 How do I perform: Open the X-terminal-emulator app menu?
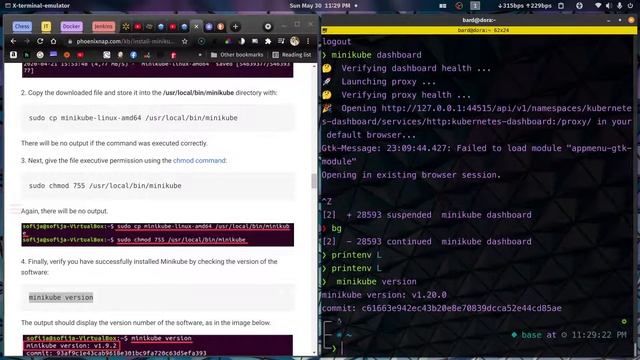coord(38,6)
